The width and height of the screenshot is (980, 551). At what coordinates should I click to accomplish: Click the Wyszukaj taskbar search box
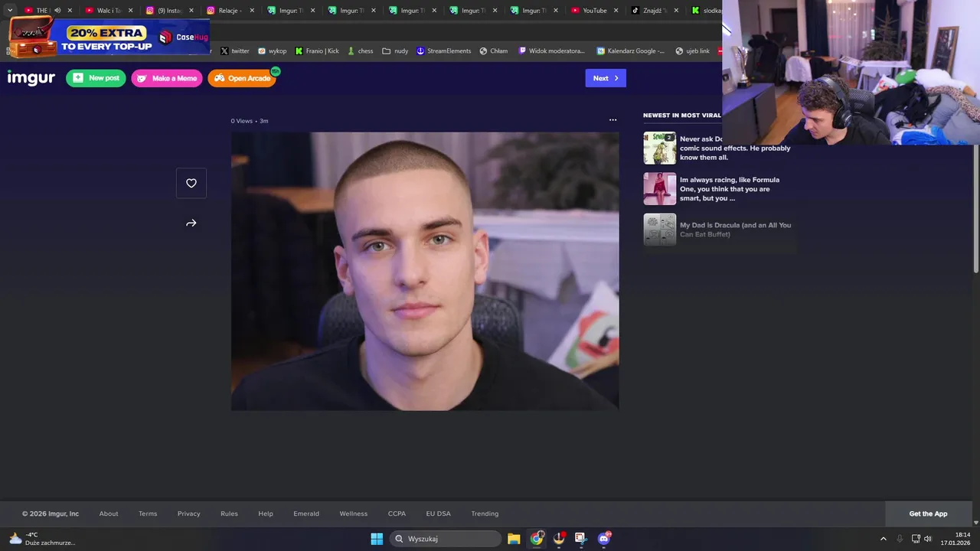(x=446, y=539)
